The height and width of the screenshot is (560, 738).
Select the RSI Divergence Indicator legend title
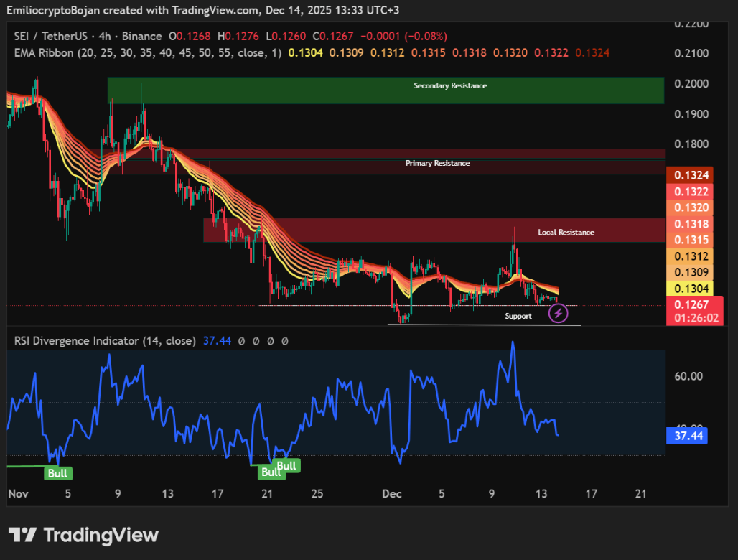pos(104,340)
